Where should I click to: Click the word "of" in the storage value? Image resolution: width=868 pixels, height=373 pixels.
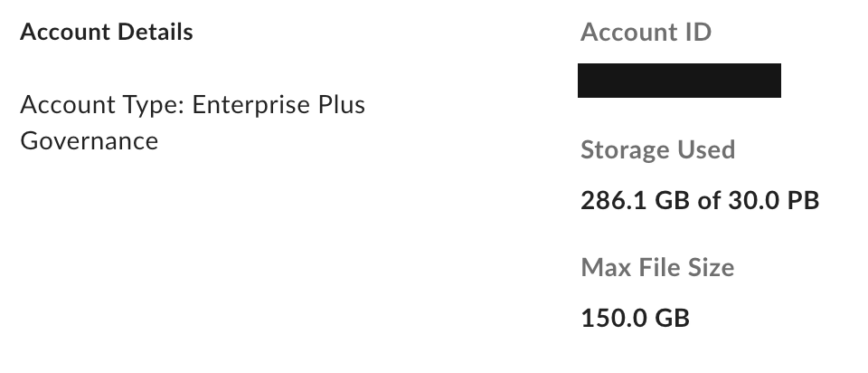tap(707, 200)
